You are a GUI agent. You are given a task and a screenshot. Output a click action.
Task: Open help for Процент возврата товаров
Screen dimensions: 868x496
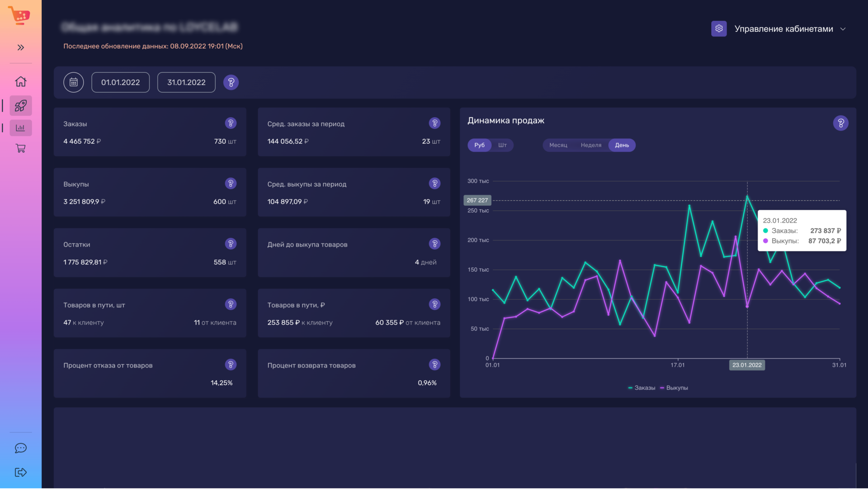(x=434, y=364)
